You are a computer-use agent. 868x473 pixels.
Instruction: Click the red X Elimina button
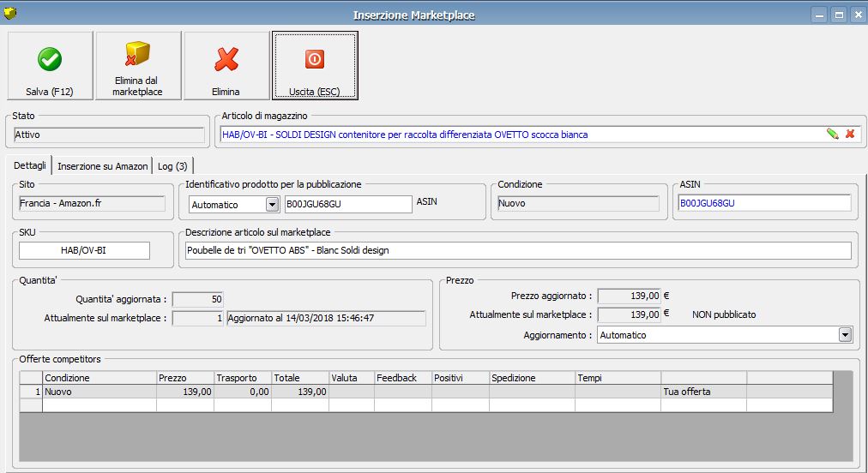(x=226, y=65)
